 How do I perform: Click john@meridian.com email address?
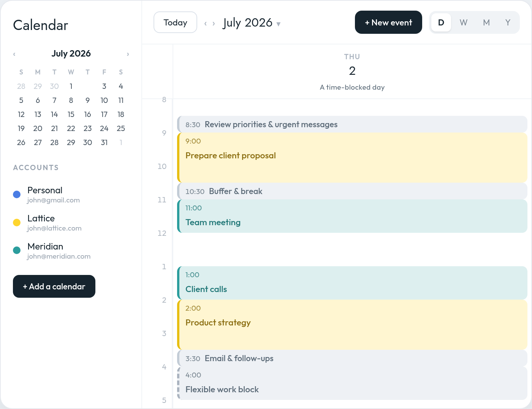59,256
